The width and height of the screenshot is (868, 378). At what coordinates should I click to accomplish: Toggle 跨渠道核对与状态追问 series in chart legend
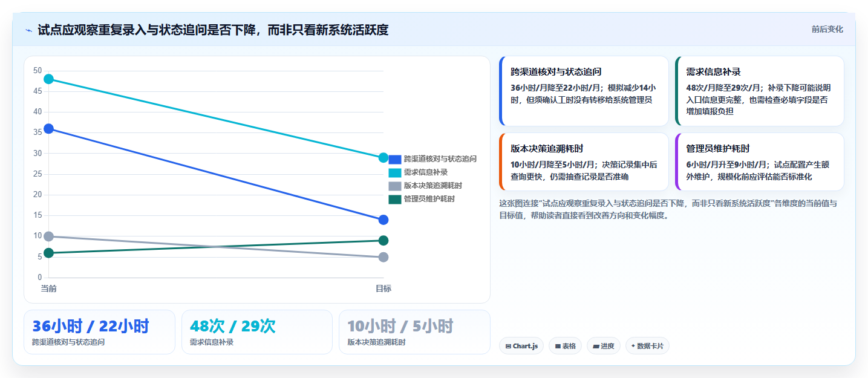[432, 159]
